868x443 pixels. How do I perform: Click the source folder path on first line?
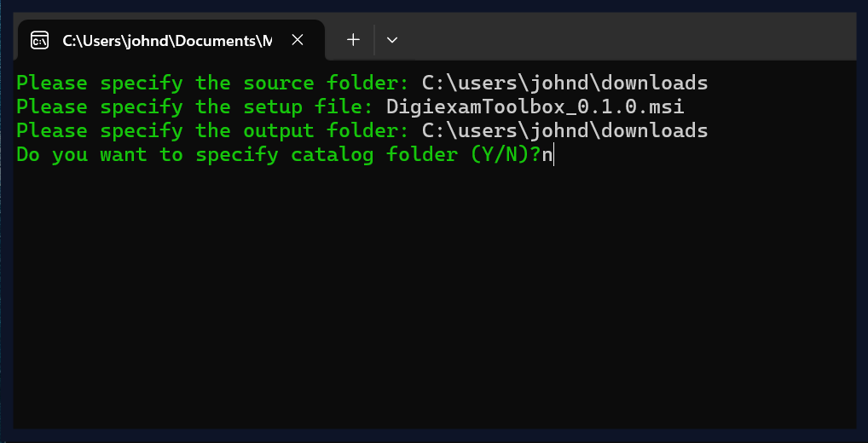(x=564, y=83)
